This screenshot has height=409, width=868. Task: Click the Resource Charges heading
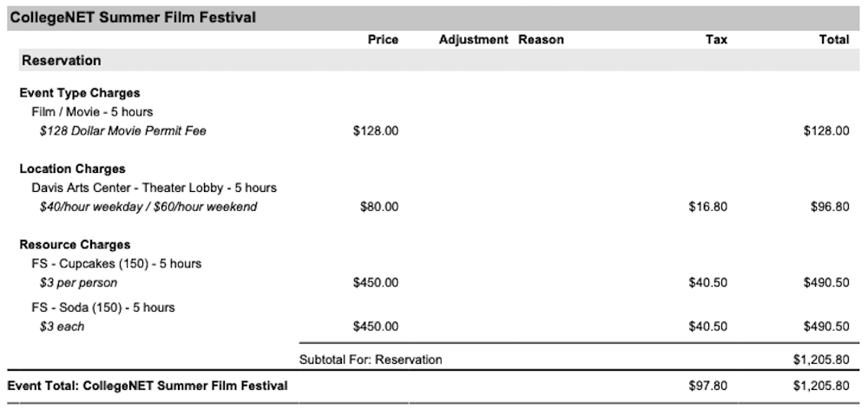click(75, 245)
